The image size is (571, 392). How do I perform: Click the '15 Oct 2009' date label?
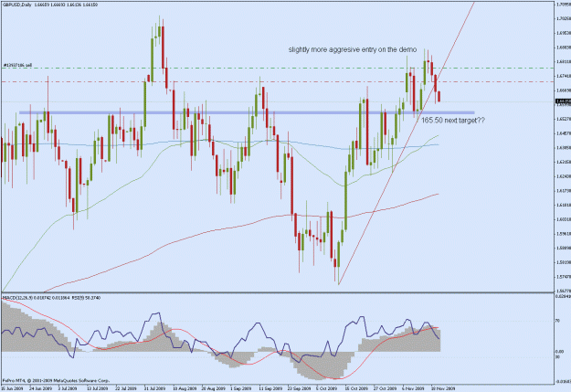(355, 388)
